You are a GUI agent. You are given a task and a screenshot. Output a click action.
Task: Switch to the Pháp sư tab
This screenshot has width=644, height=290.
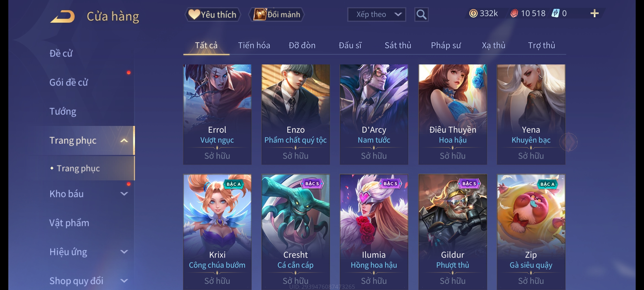click(x=446, y=45)
